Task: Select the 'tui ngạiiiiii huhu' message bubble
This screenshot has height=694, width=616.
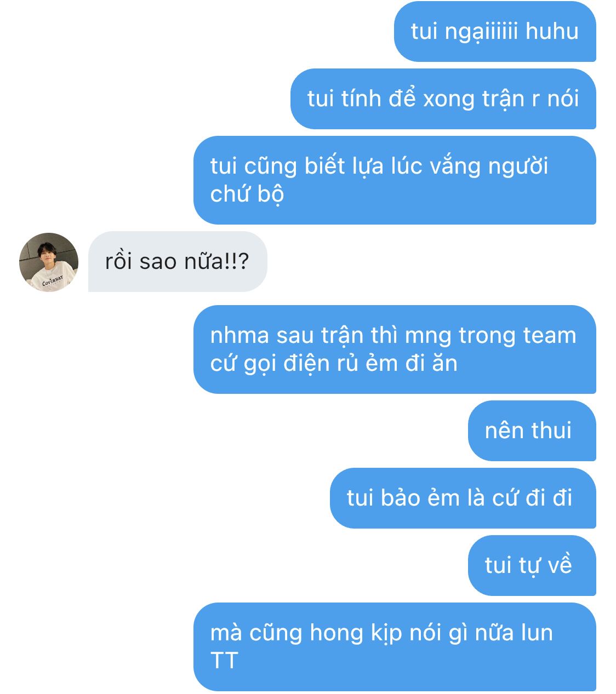Action: coord(495,31)
